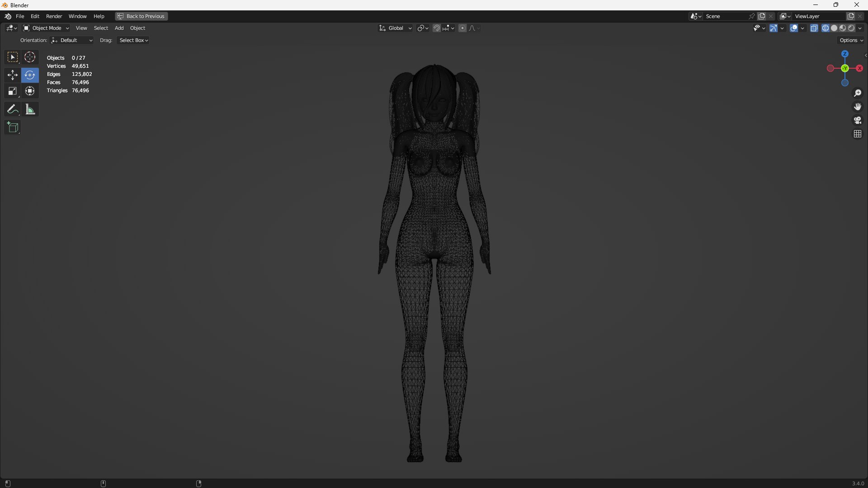This screenshot has width=868, height=488.
Task: Switch to material preview shading
Action: pyautogui.click(x=843, y=28)
